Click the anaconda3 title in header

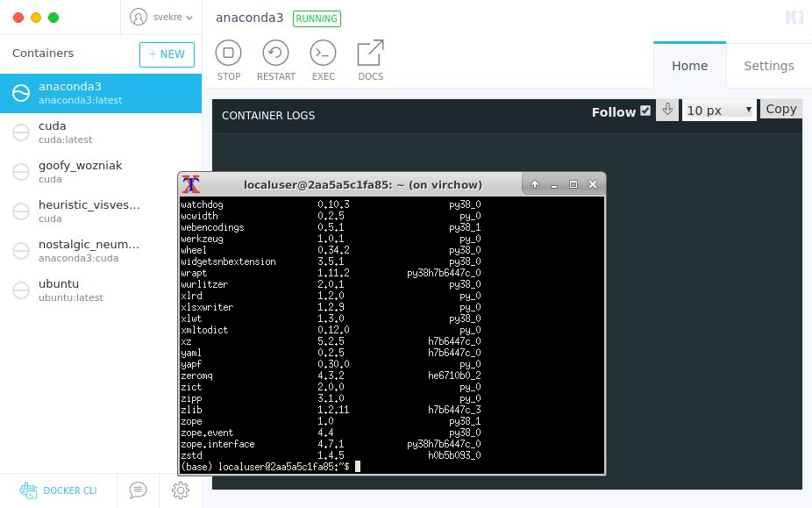point(250,18)
